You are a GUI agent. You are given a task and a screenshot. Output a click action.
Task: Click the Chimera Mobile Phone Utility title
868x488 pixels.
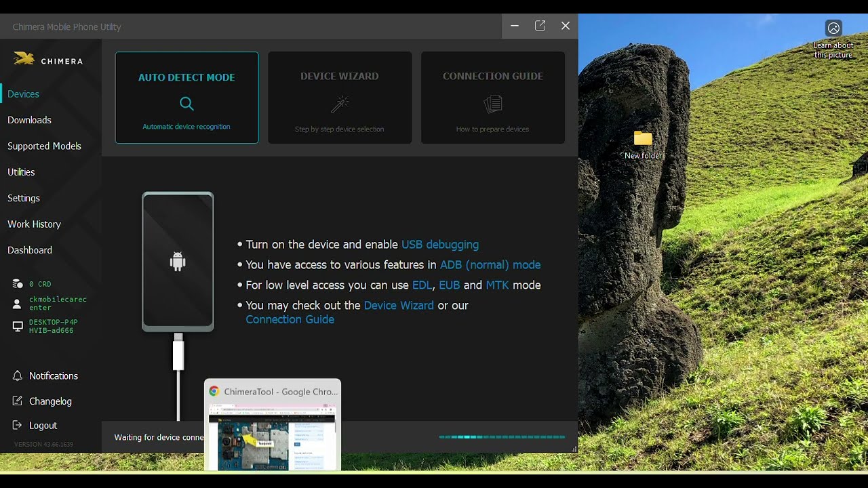point(67,27)
